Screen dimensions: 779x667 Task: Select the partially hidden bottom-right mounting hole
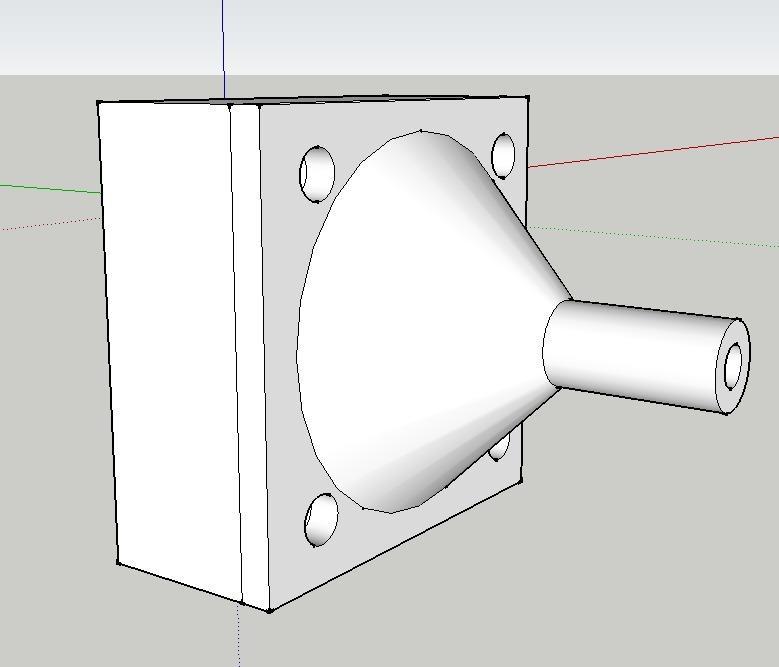[x=501, y=446]
